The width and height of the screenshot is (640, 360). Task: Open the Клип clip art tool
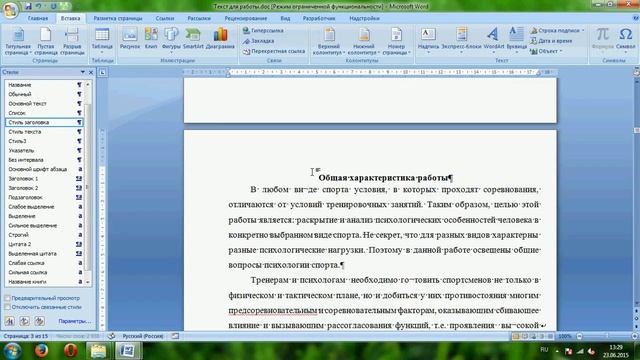[151, 39]
